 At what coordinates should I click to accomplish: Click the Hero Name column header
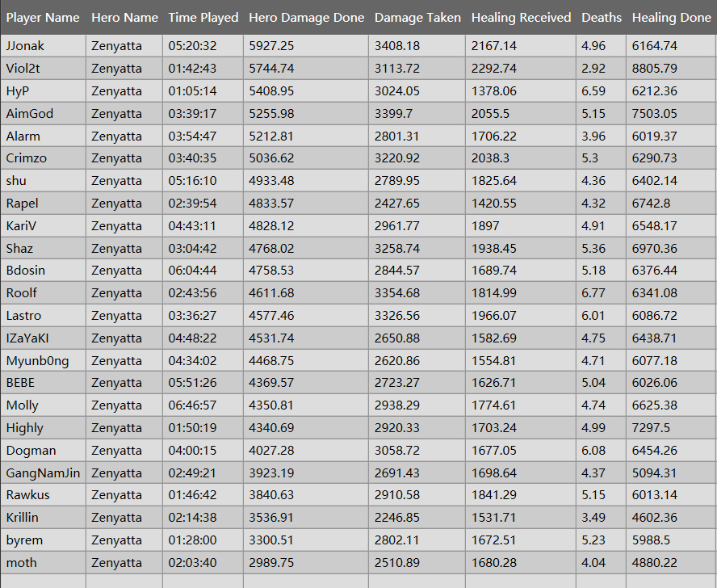124,17
